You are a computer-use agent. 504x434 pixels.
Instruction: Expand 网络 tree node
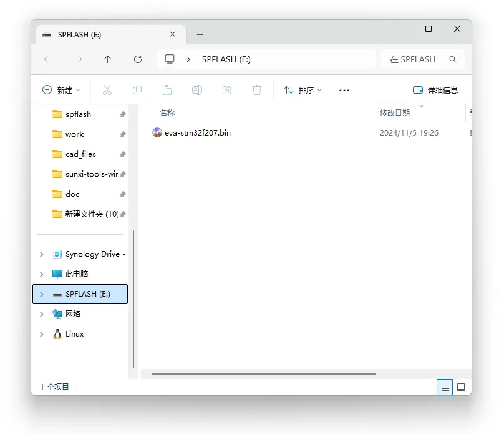click(41, 314)
